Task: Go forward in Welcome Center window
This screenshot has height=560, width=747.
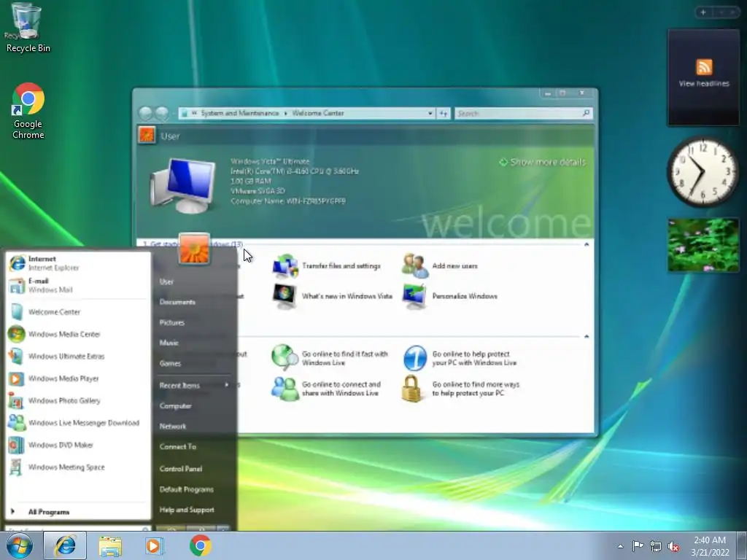Action: coord(162,113)
